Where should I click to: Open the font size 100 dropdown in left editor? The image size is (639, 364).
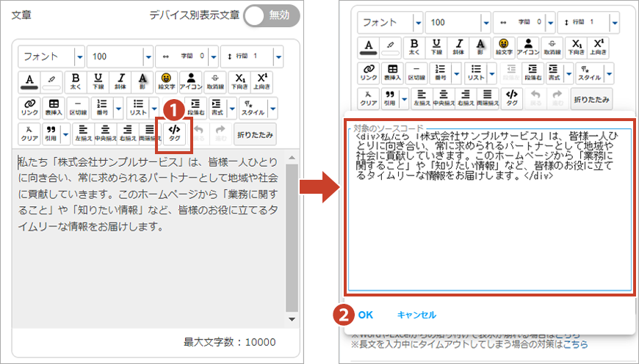145,56
